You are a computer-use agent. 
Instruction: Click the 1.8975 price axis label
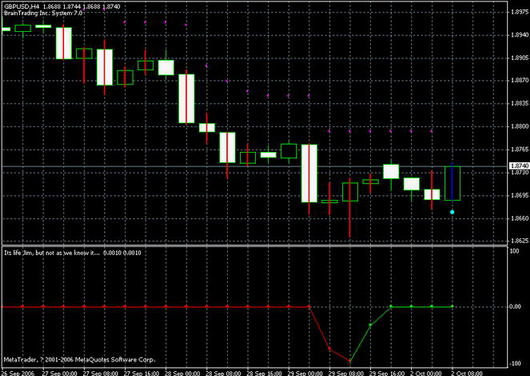(x=520, y=12)
